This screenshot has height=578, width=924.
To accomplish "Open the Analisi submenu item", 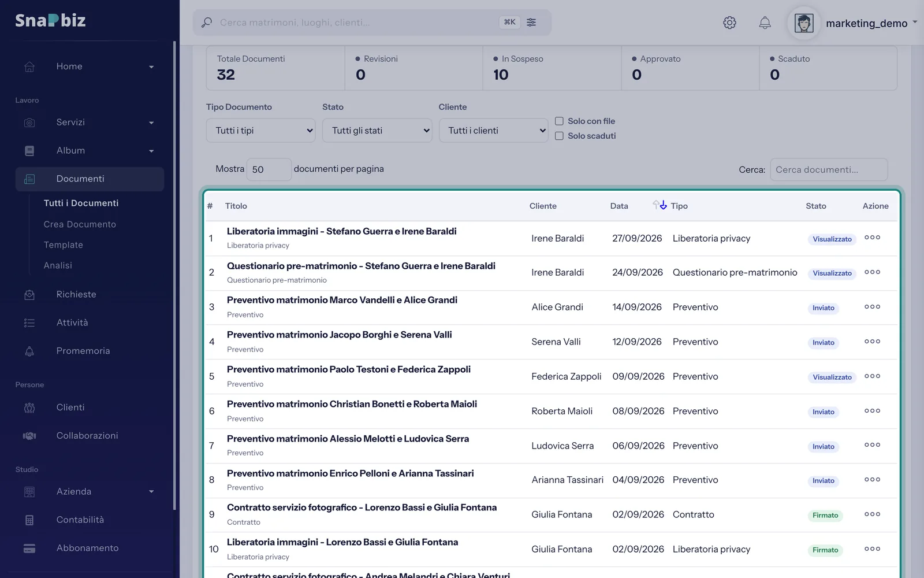I will pos(58,266).
